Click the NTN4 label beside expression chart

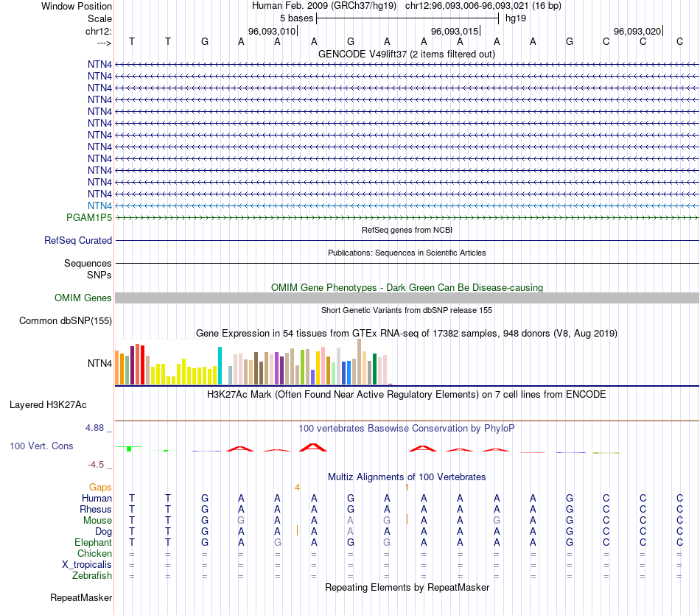pyautogui.click(x=99, y=363)
